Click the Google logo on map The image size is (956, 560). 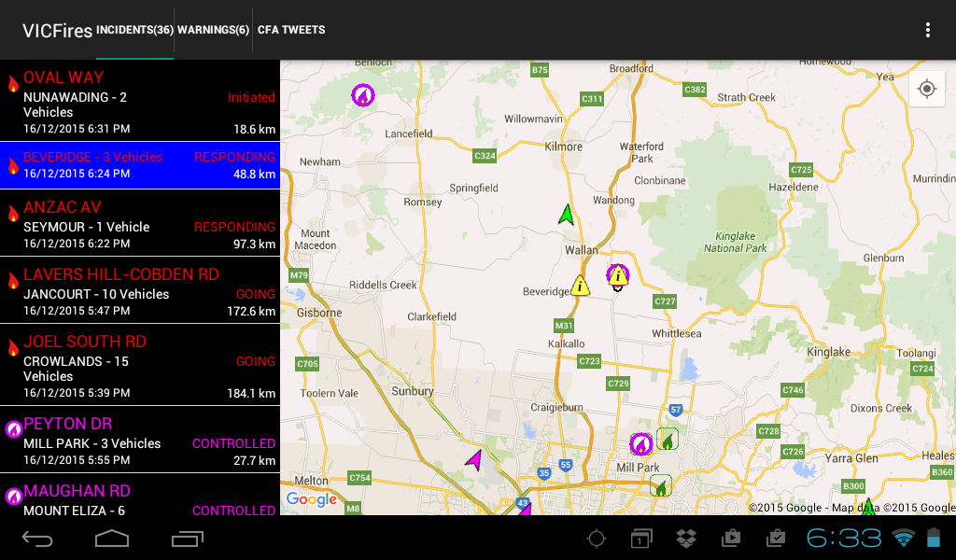pos(312,499)
